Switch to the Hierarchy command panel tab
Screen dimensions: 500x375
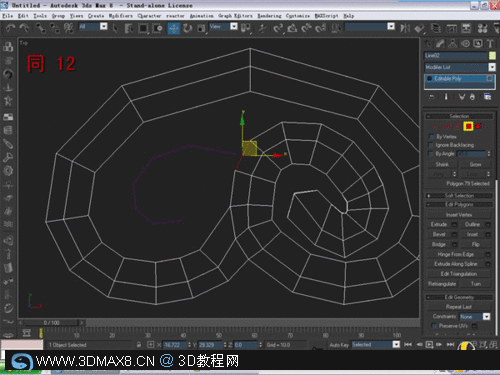pos(453,43)
